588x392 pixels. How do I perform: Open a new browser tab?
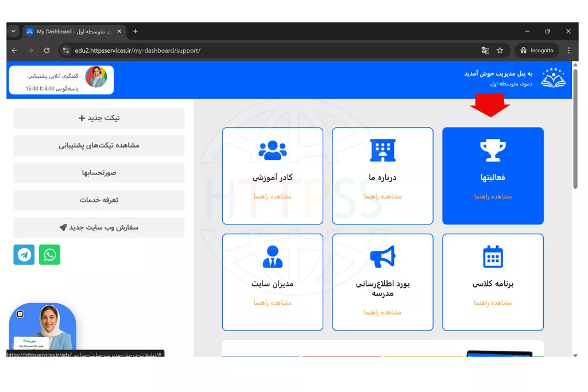coord(136,32)
